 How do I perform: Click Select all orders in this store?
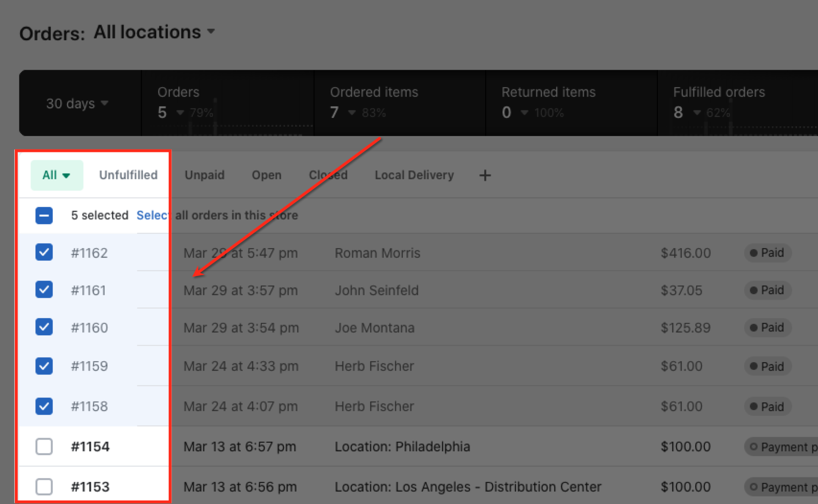[x=217, y=215]
